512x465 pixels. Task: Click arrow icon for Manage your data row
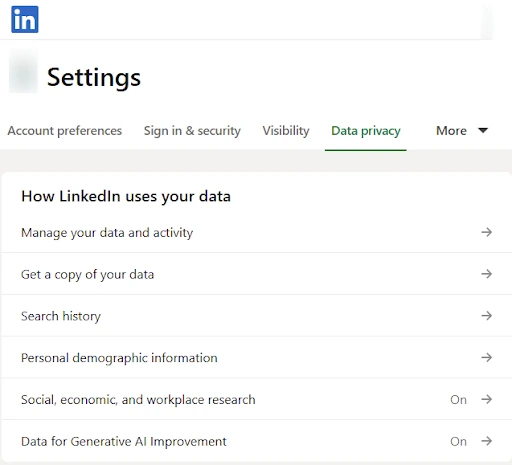point(487,232)
